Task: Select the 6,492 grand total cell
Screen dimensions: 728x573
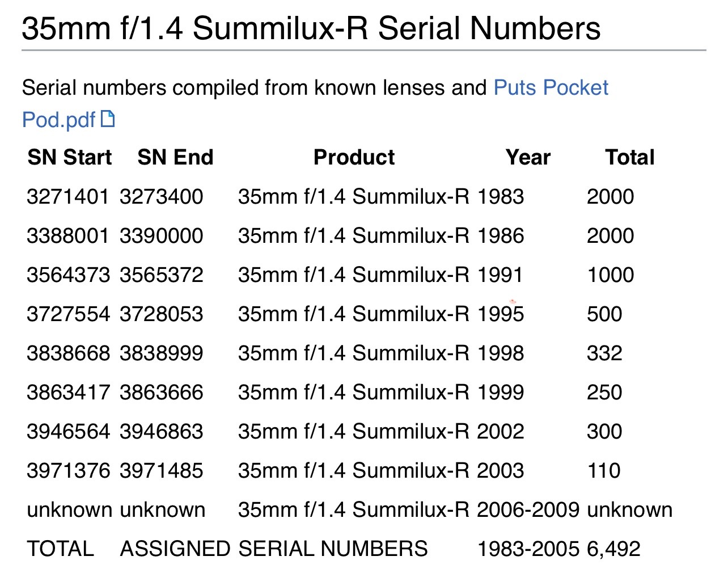Action: (x=613, y=549)
